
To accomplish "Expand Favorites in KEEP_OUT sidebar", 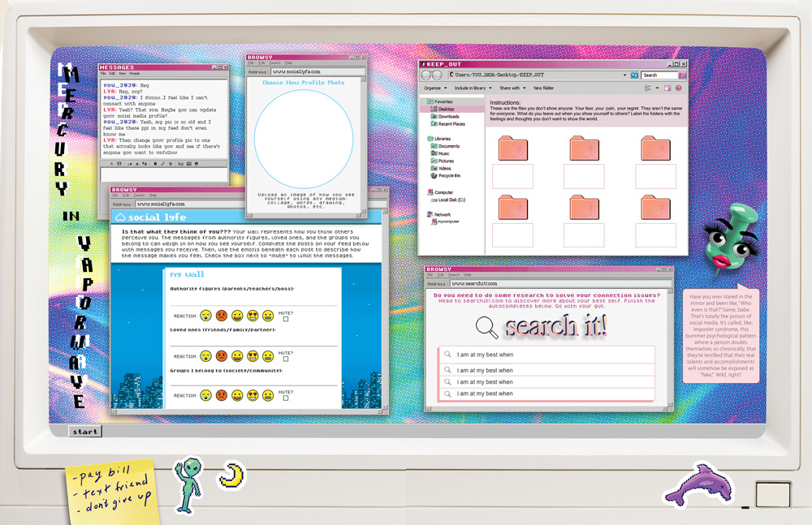I will pyautogui.click(x=439, y=102).
